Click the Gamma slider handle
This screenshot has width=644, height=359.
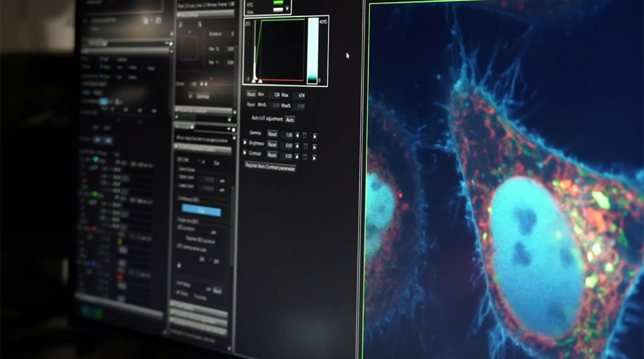coord(305,136)
